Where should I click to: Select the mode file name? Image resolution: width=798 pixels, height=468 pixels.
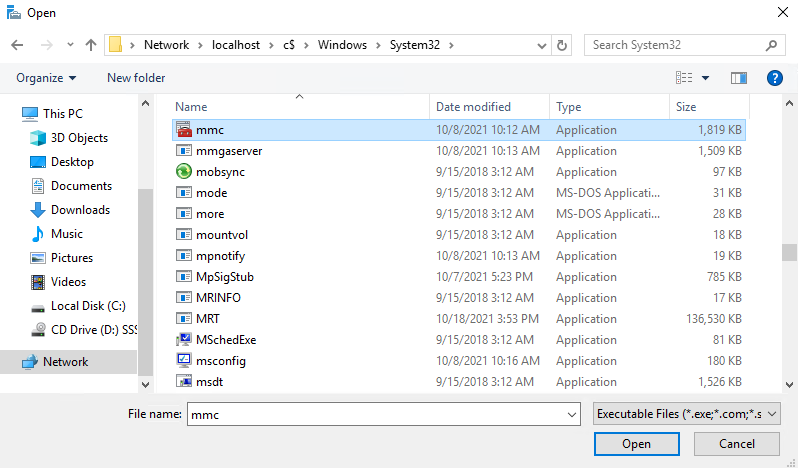(211, 193)
